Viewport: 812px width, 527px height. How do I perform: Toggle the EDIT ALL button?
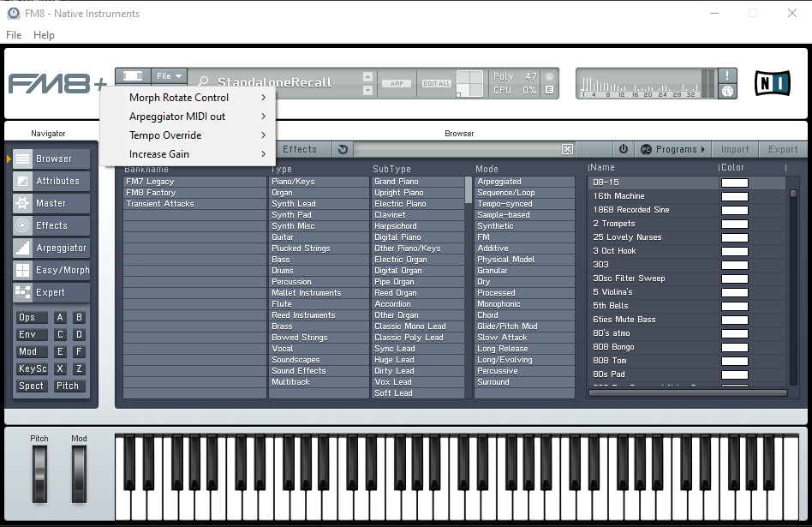[437, 83]
